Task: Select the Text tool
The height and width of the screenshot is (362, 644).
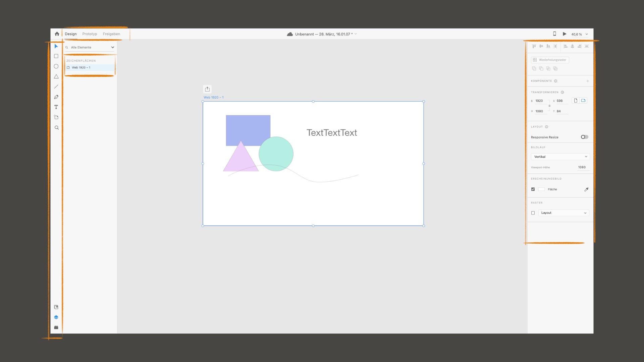Action: (x=56, y=107)
